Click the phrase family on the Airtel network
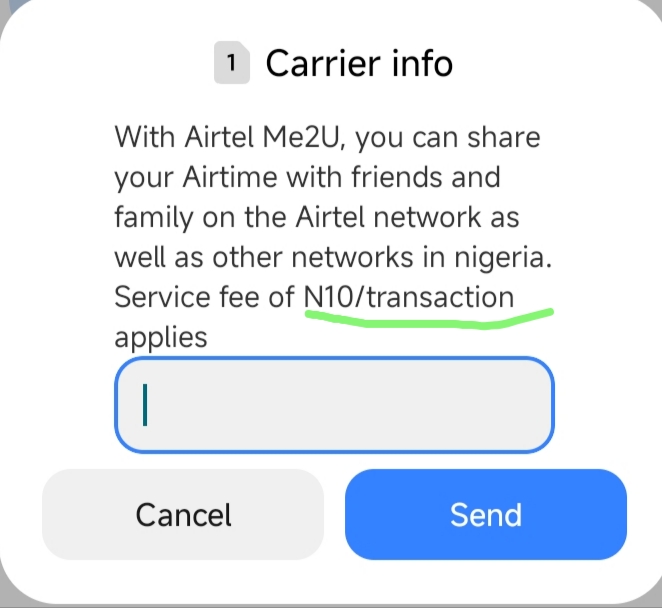 [298, 217]
